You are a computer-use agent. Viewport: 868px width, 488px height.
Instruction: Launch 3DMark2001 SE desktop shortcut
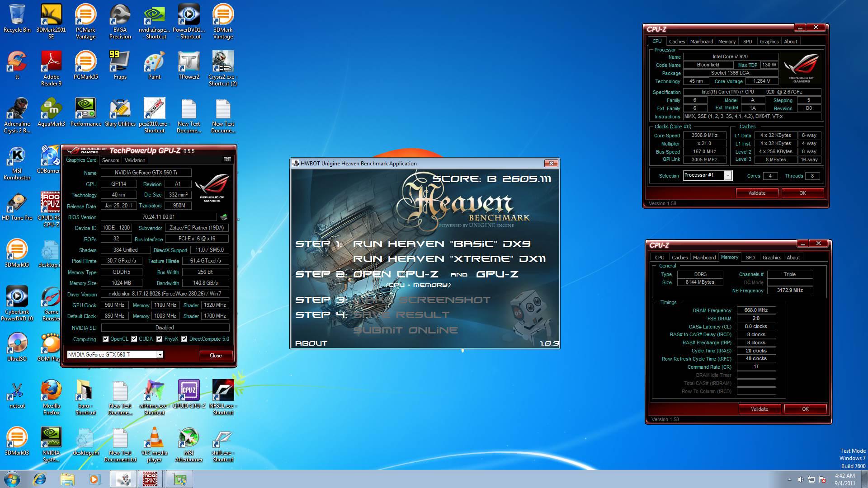coord(51,22)
